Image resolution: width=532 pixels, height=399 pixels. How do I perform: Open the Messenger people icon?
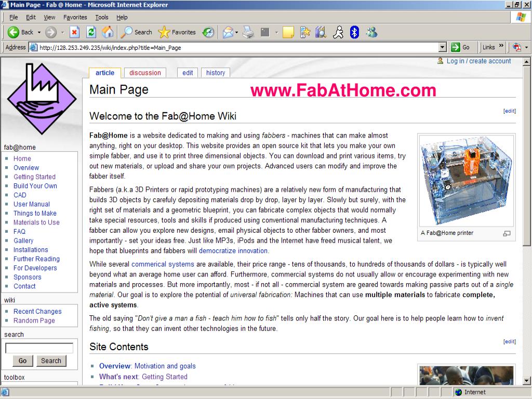(x=372, y=32)
